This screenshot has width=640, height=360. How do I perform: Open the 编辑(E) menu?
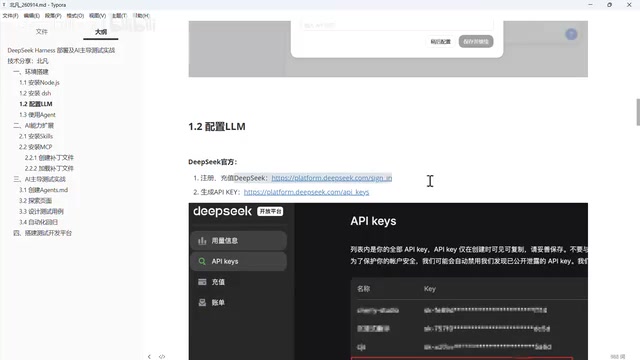coord(31,16)
